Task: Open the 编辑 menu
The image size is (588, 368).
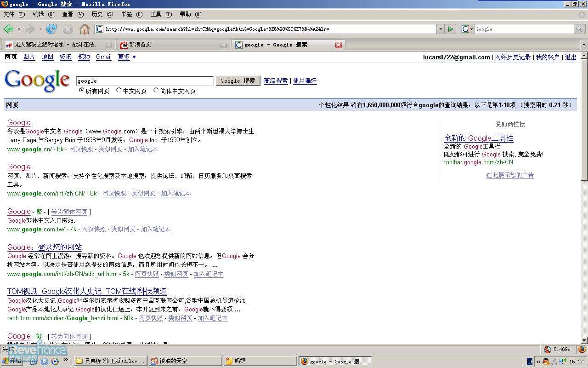Action: pos(44,14)
